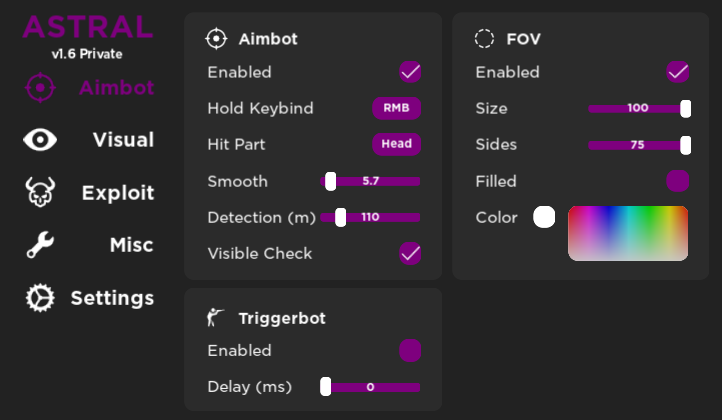
Task: Click the Aimbot panel header crosshair icon
Action: (216, 39)
